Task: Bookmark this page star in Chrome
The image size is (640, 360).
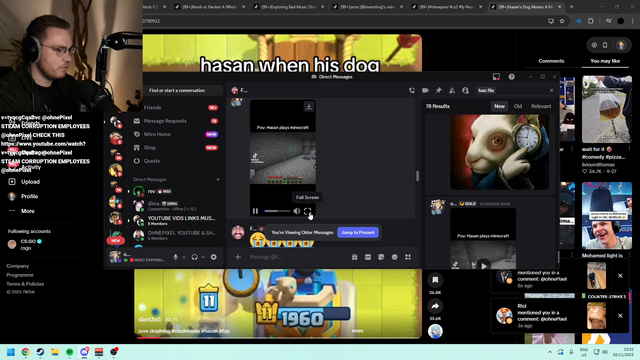Action: click(x=562, y=21)
